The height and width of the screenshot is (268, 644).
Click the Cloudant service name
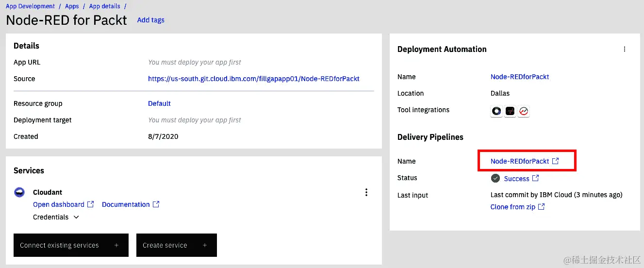[48, 192]
